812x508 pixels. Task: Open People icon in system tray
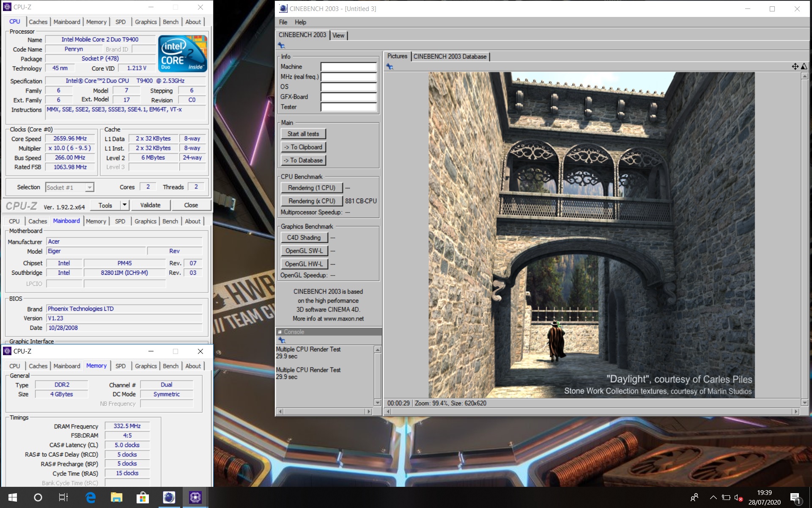tap(694, 497)
